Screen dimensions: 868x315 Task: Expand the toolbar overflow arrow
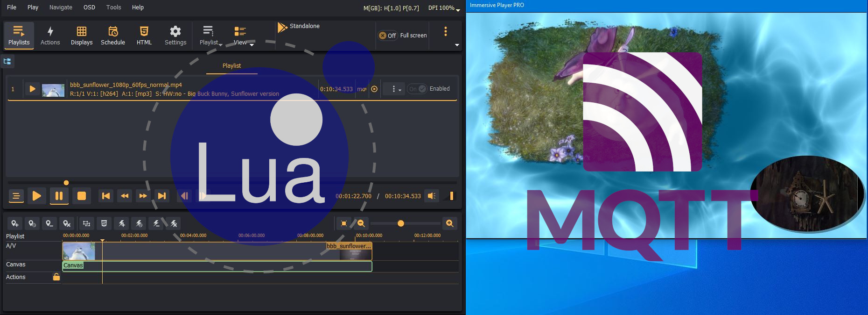(x=457, y=45)
